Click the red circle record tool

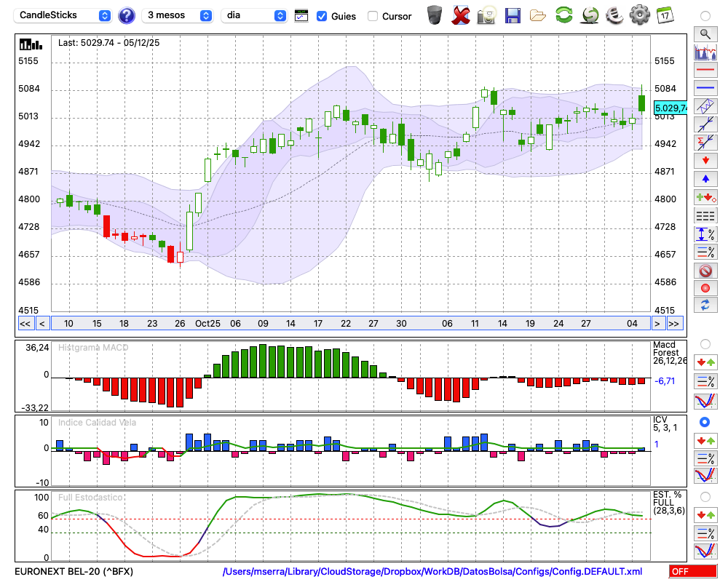[x=705, y=288]
